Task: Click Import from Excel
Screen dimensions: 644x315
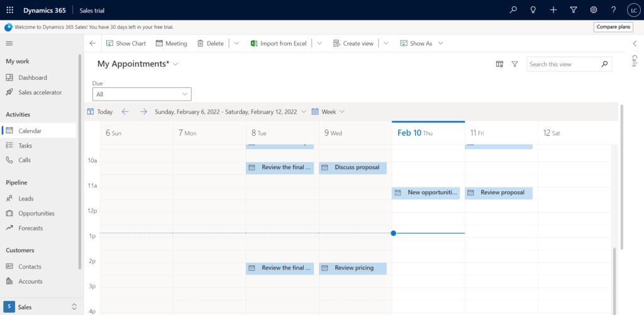Action: click(279, 43)
